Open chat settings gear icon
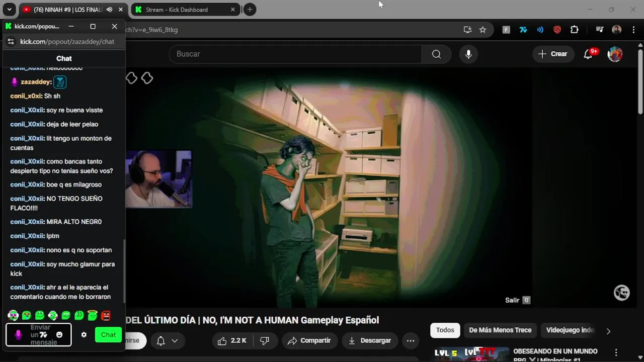Viewport: 644px width, 362px height. 84,335
